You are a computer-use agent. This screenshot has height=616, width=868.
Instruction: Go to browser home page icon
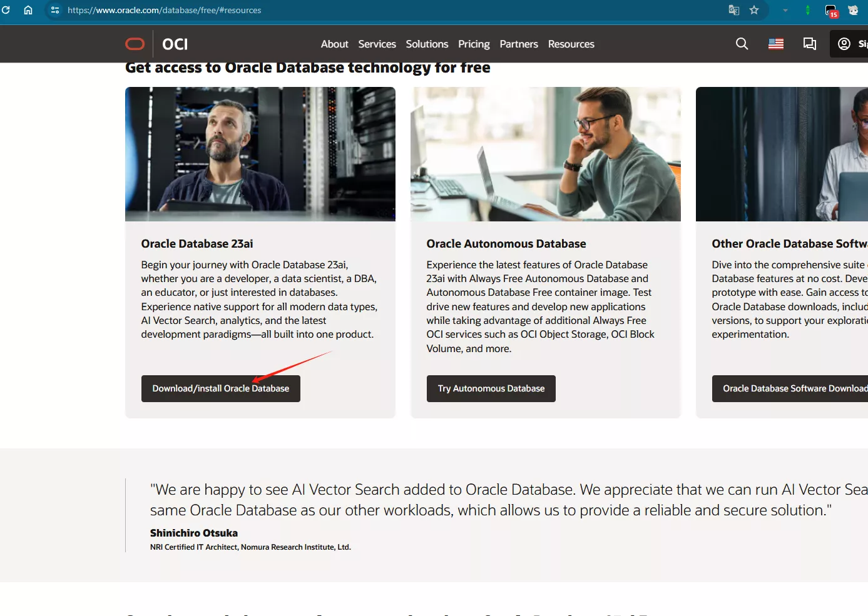click(28, 10)
